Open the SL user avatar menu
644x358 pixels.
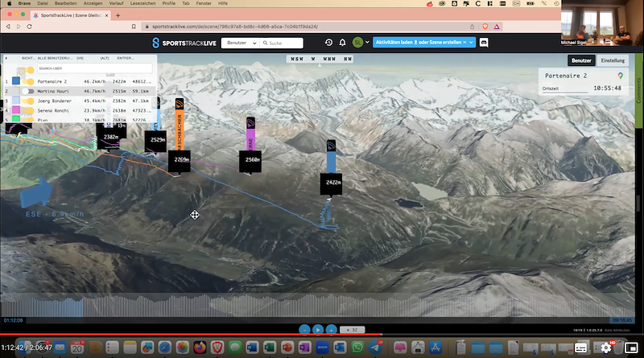[x=357, y=43]
